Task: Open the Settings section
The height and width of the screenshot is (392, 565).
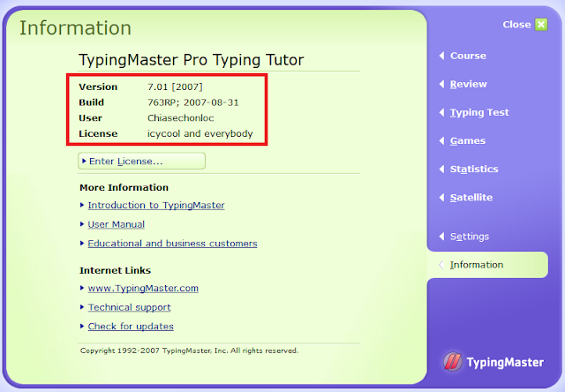Action: (470, 237)
